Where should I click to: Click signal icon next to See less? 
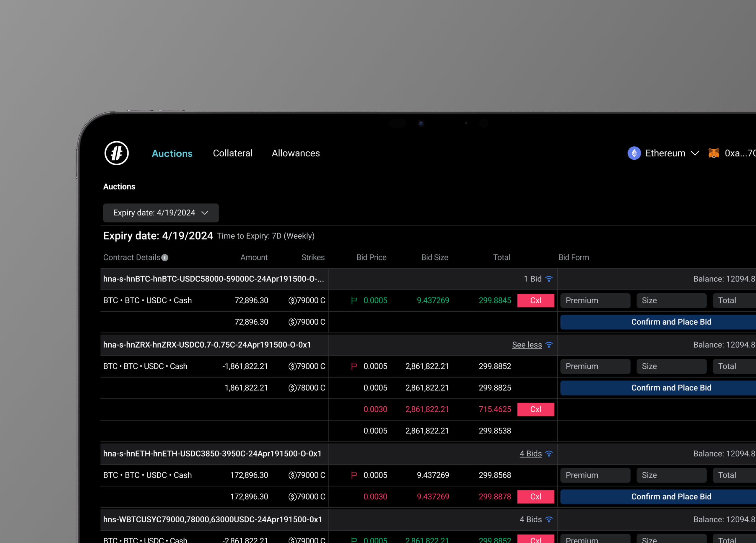tap(549, 345)
